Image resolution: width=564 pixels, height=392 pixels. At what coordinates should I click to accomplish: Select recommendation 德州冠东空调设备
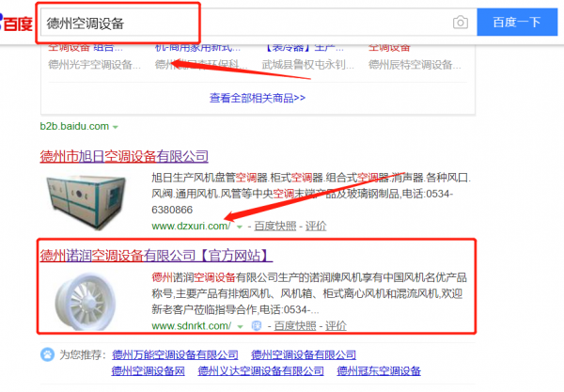(x=379, y=370)
